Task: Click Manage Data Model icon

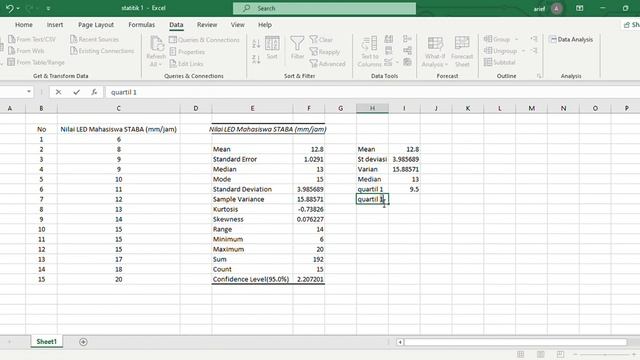Action: pyautogui.click(x=407, y=62)
